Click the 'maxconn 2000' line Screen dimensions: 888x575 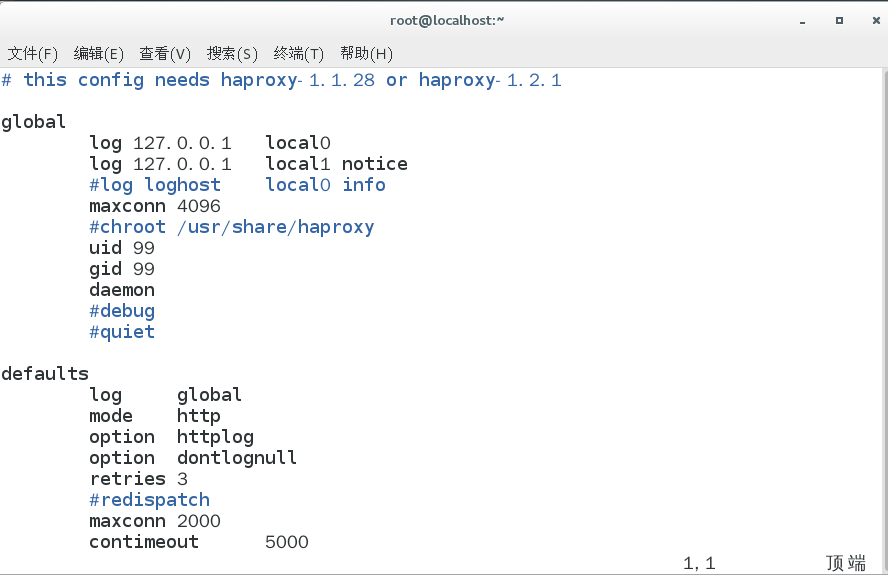coord(155,521)
